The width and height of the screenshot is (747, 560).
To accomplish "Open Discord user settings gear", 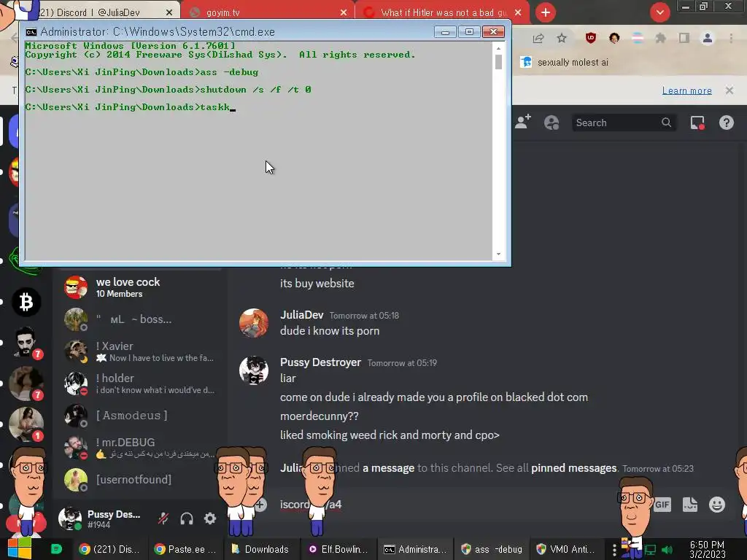I will coord(210,518).
